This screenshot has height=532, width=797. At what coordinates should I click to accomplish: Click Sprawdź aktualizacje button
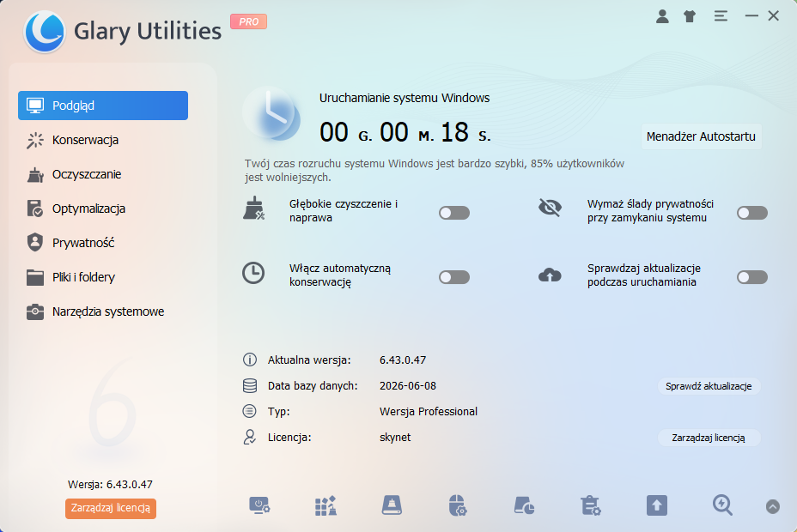tap(709, 386)
